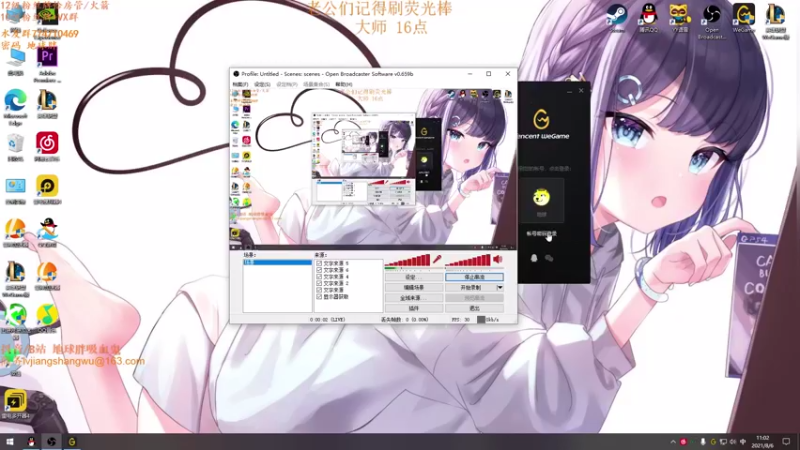Click account password login link in WeGame
The height and width of the screenshot is (450, 800).
tap(541, 234)
